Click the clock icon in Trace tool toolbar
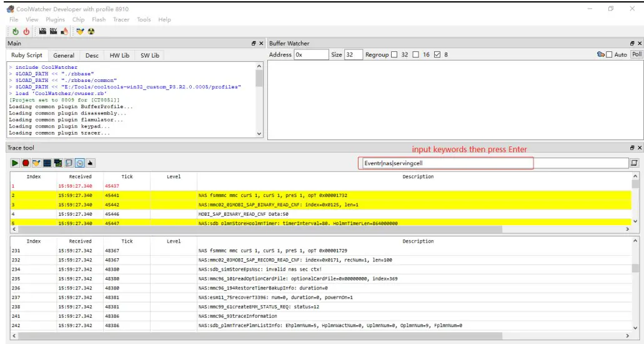Screen dimensions: 644x344 80,163
